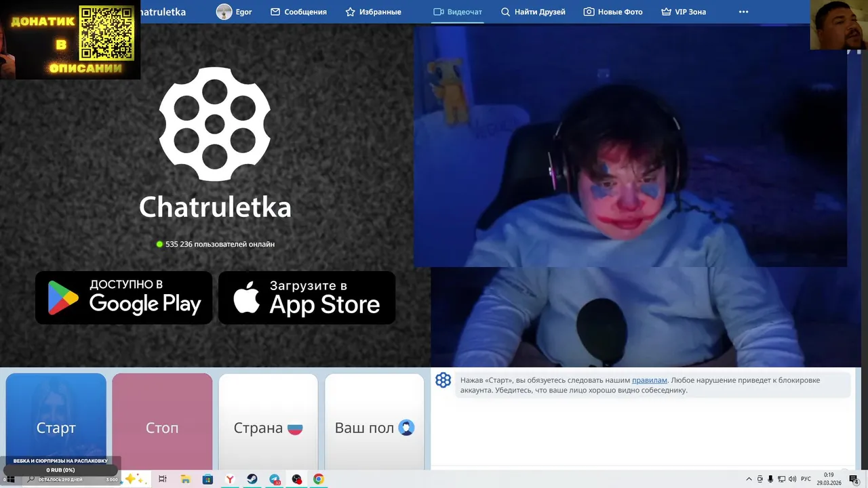Open Yandex Browser from the taskbar
The height and width of the screenshot is (488, 868).
click(x=230, y=479)
